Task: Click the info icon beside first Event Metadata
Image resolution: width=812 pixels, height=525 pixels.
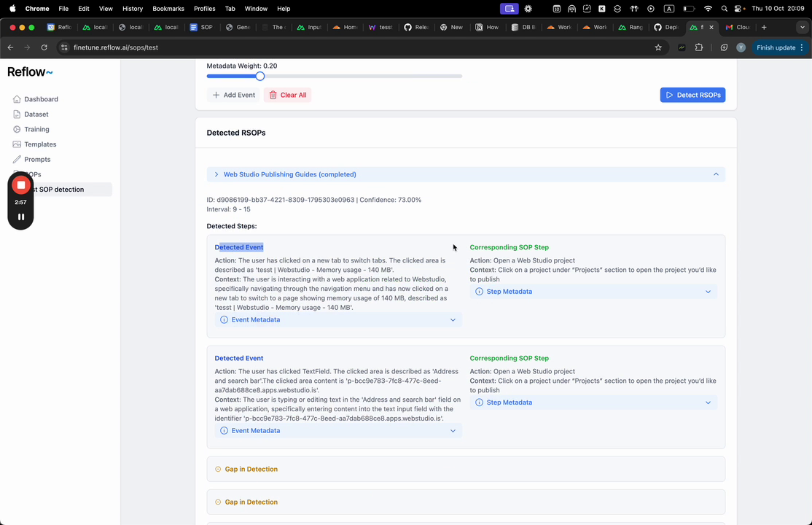Action: (x=224, y=320)
